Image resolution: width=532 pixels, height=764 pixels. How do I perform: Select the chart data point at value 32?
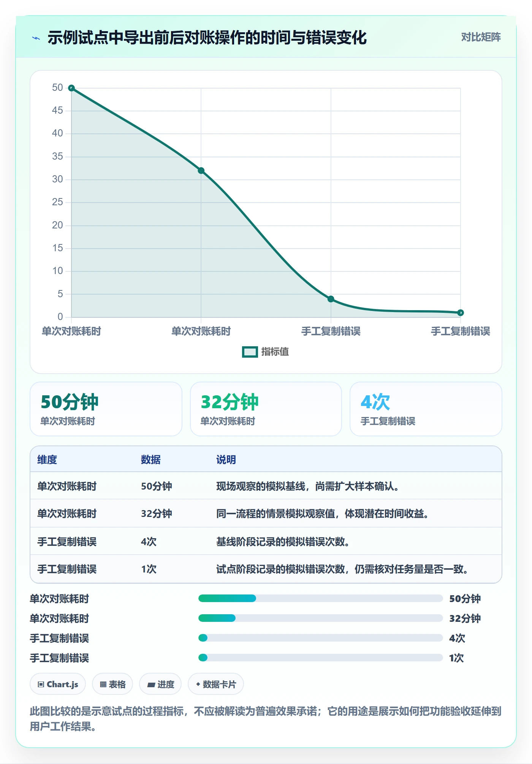[x=201, y=171]
